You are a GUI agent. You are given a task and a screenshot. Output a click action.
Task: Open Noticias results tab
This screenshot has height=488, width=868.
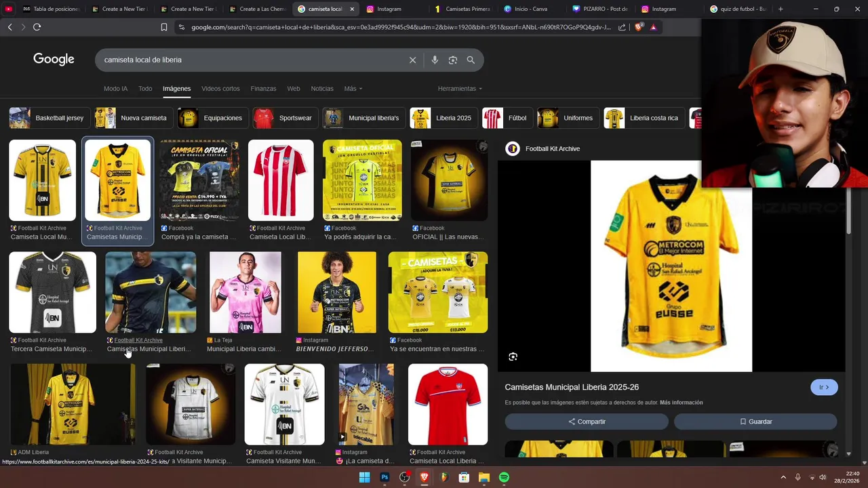(x=322, y=89)
